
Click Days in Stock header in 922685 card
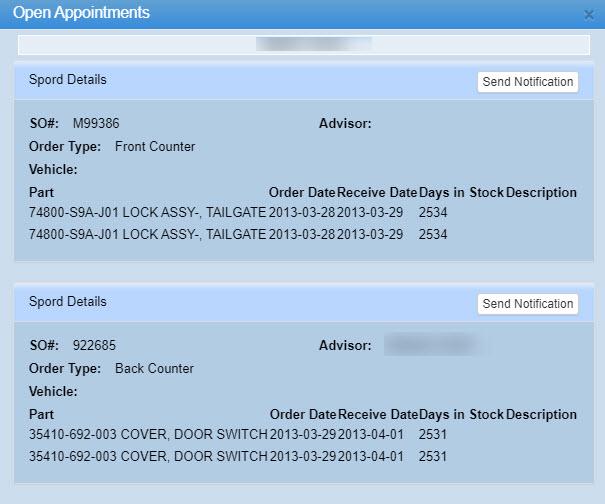461,414
